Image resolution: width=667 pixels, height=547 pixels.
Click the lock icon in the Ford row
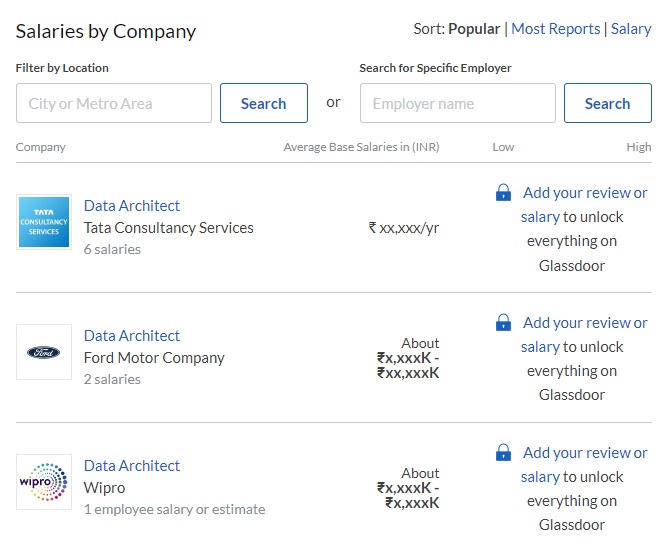pyautogui.click(x=504, y=323)
